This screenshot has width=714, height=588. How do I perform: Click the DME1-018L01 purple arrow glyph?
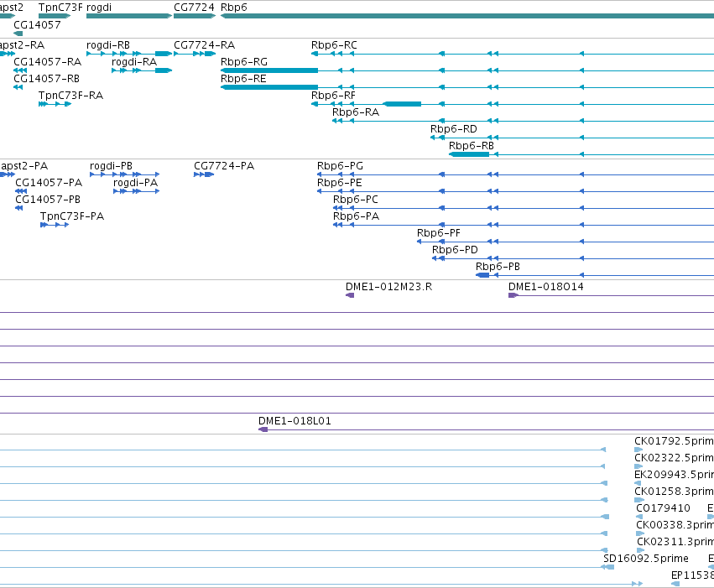(x=263, y=429)
